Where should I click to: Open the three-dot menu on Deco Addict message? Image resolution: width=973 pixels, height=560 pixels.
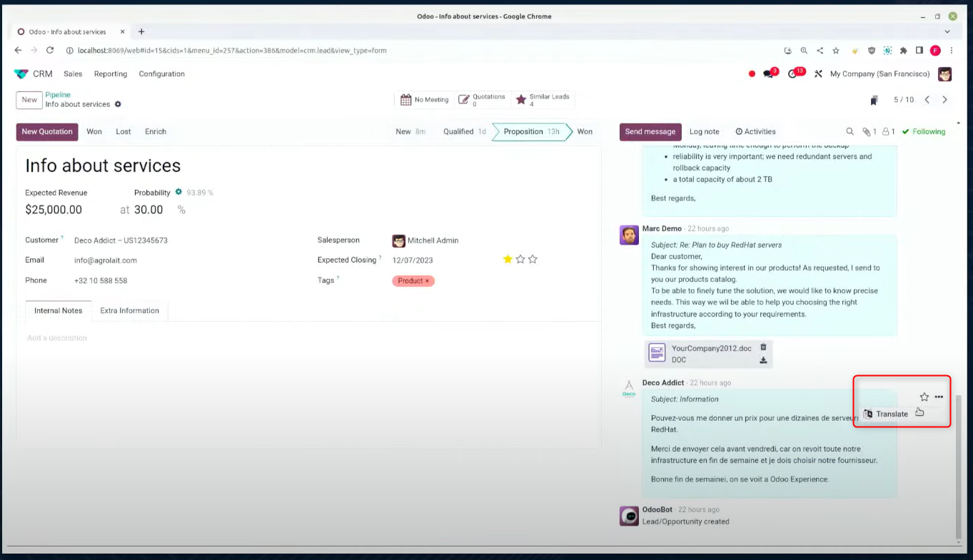tap(939, 397)
